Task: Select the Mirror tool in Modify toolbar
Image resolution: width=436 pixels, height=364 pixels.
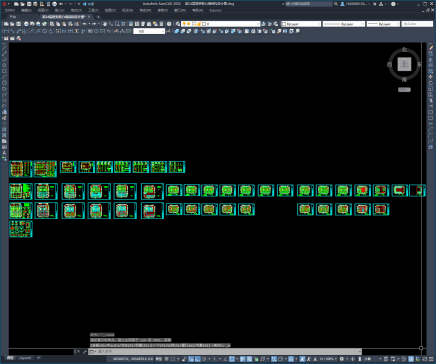Action: pyautogui.click(x=430, y=59)
